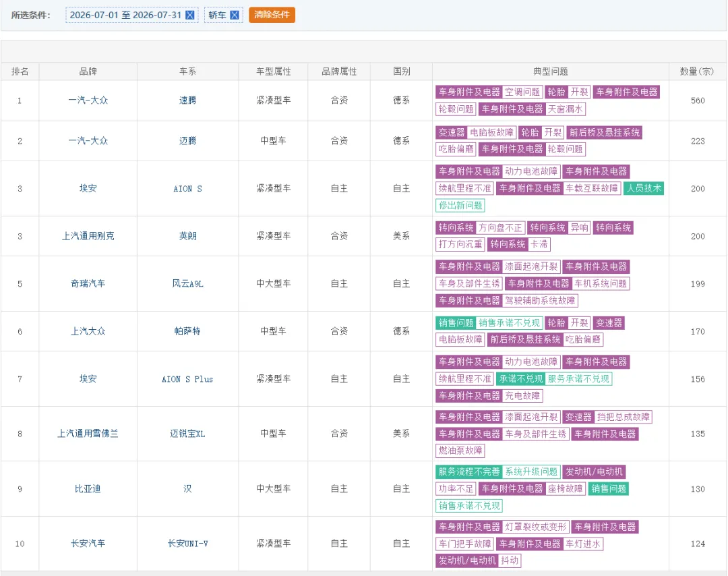Viewport: 728px width, 576px height.
Task: Open the 帕萨特 car series link
Action: pos(187,331)
